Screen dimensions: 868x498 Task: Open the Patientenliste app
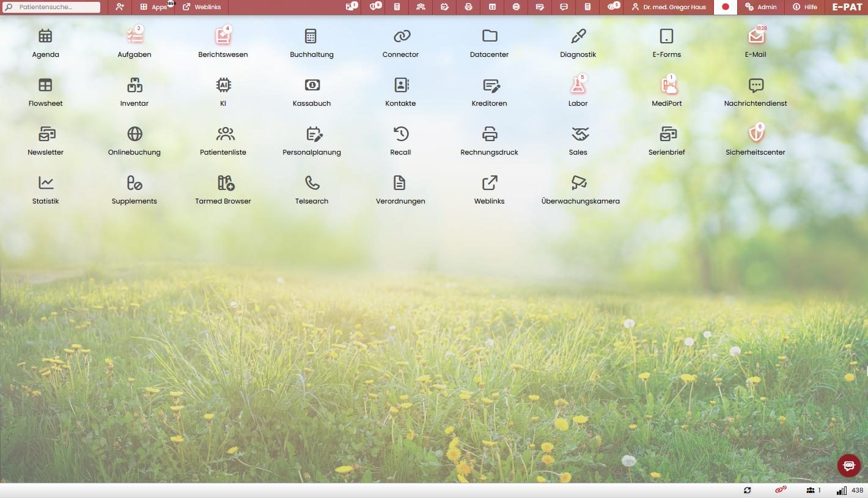(x=223, y=140)
